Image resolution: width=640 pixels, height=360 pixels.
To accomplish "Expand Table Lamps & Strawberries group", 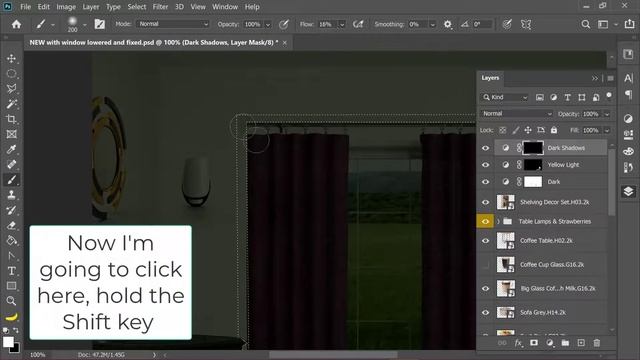I will [x=498, y=221].
